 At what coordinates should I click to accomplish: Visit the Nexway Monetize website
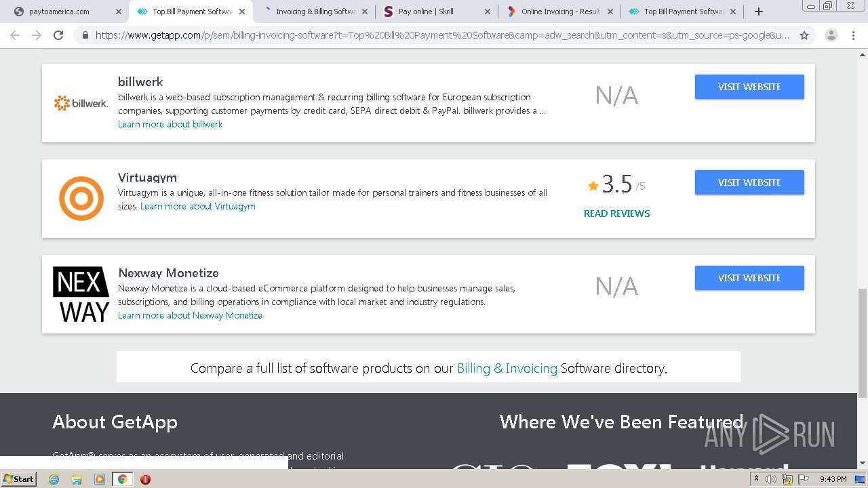(749, 278)
